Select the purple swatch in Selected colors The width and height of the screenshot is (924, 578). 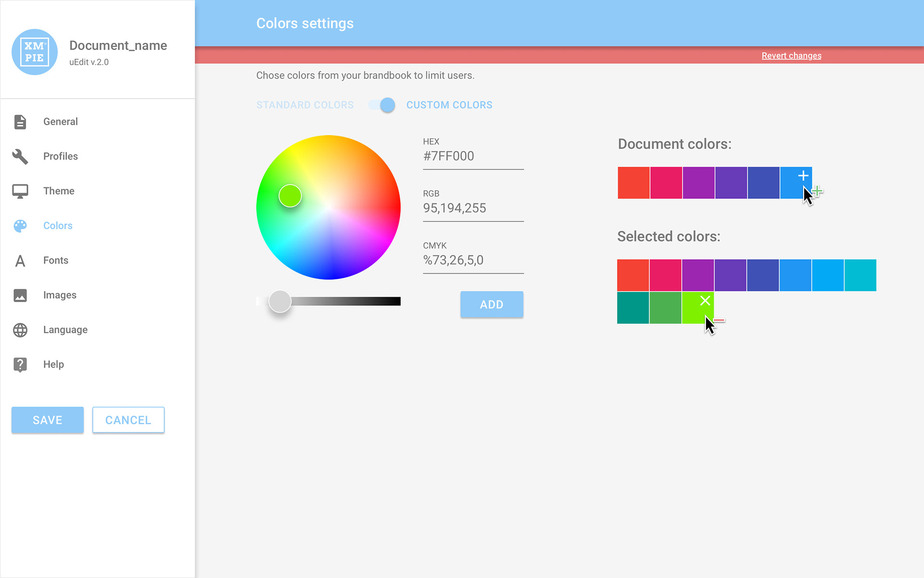click(698, 276)
